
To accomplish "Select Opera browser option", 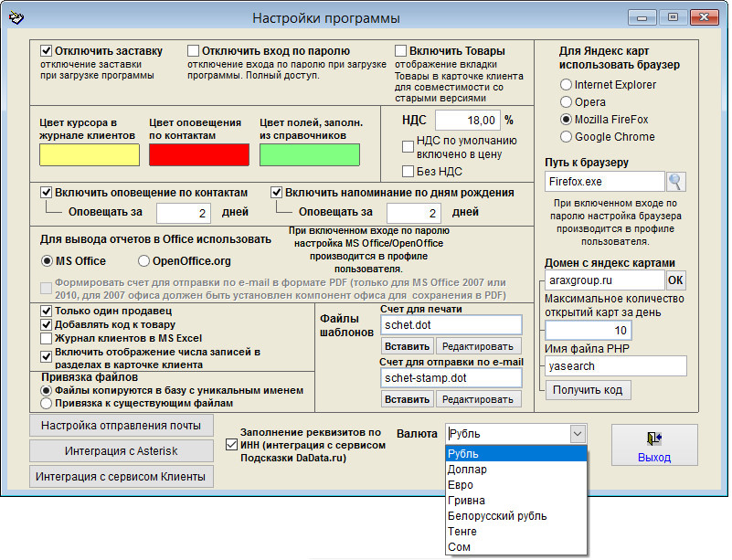I will [x=566, y=101].
